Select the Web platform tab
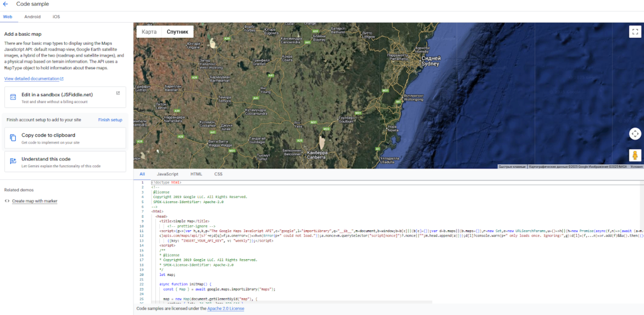This screenshot has height=315, width=644. (x=9, y=16)
